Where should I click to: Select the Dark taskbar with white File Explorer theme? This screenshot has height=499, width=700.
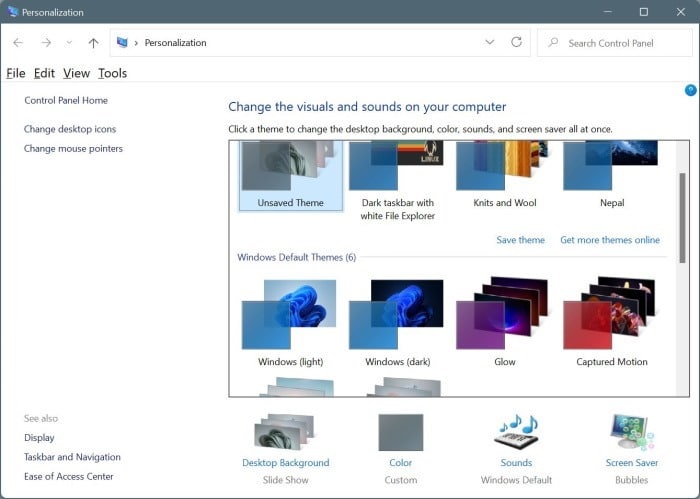pyautogui.click(x=397, y=181)
